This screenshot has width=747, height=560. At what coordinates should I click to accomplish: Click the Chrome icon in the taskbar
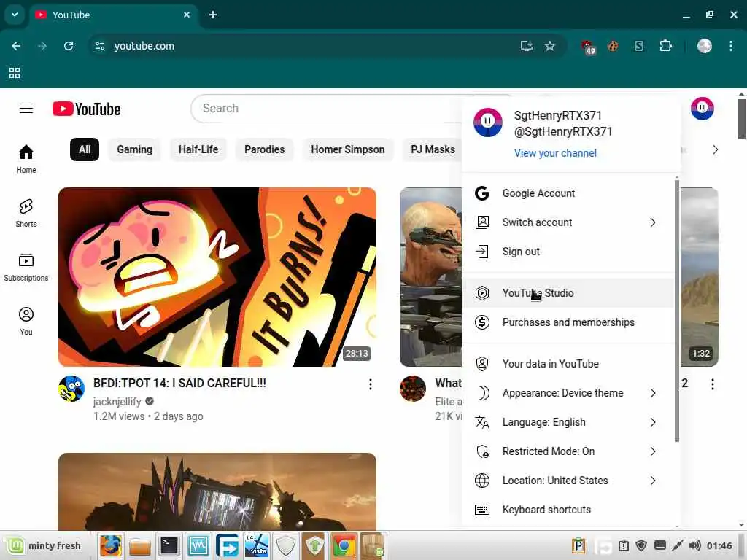point(344,545)
